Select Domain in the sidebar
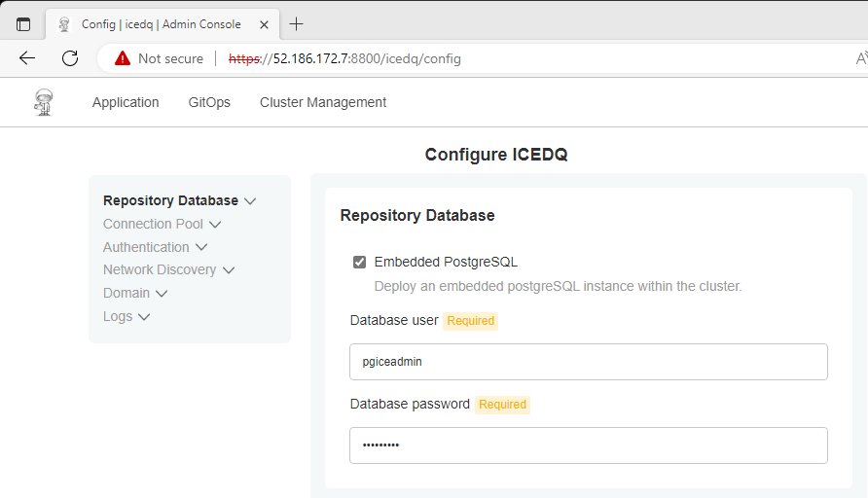The width and height of the screenshot is (868, 498). (127, 293)
